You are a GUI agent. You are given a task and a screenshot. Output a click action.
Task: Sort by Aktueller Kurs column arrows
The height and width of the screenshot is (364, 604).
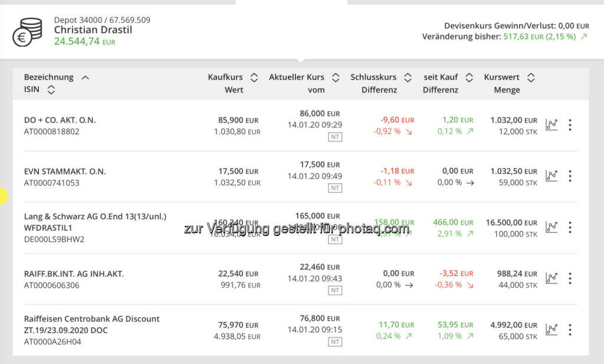click(336, 77)
